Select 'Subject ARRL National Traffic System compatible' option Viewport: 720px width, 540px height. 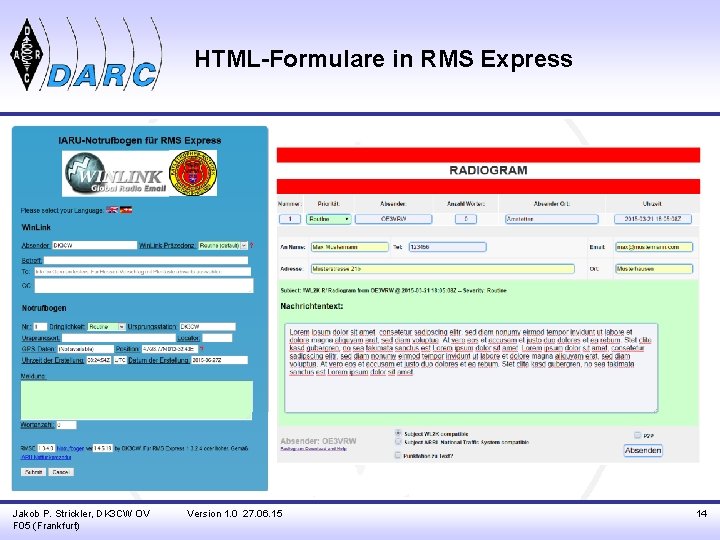[398, 442]
